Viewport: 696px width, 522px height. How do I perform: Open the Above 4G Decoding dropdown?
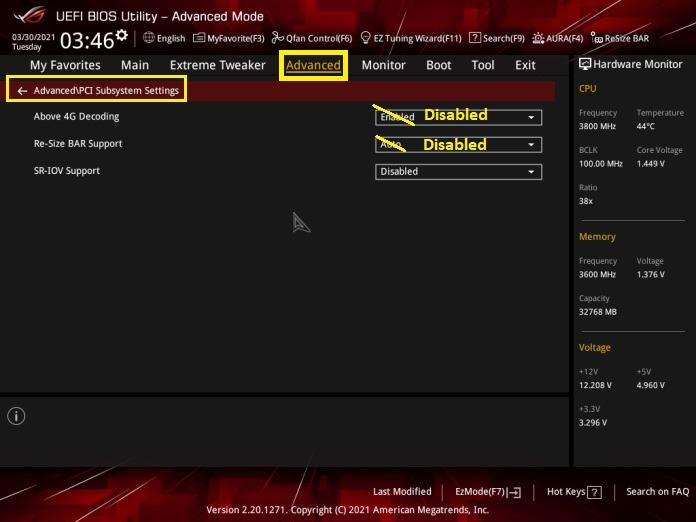pyautogui.click(x=459, y=118)
